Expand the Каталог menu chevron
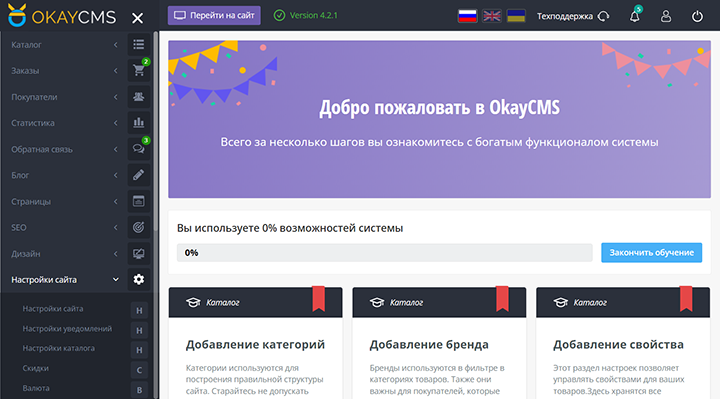 [x=116, y=45]
